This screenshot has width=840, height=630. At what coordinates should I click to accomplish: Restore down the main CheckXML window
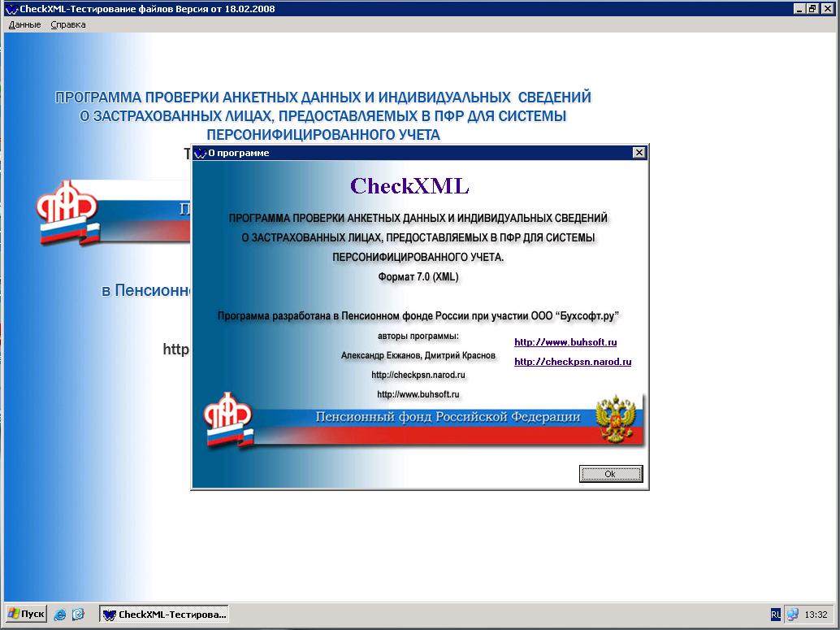813,8
